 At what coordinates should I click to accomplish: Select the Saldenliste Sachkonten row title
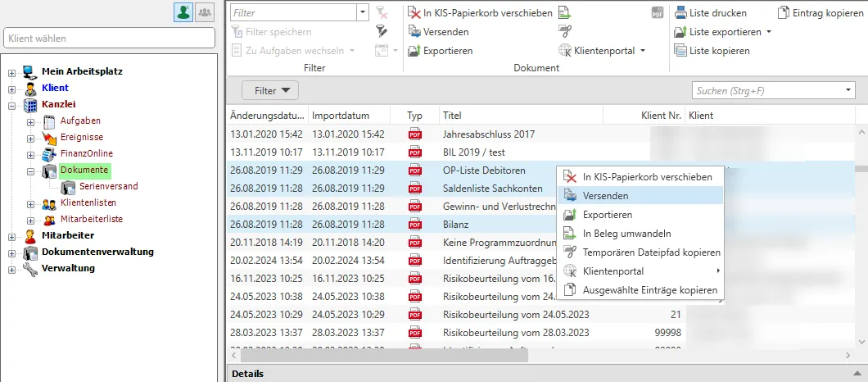(493, 189)
